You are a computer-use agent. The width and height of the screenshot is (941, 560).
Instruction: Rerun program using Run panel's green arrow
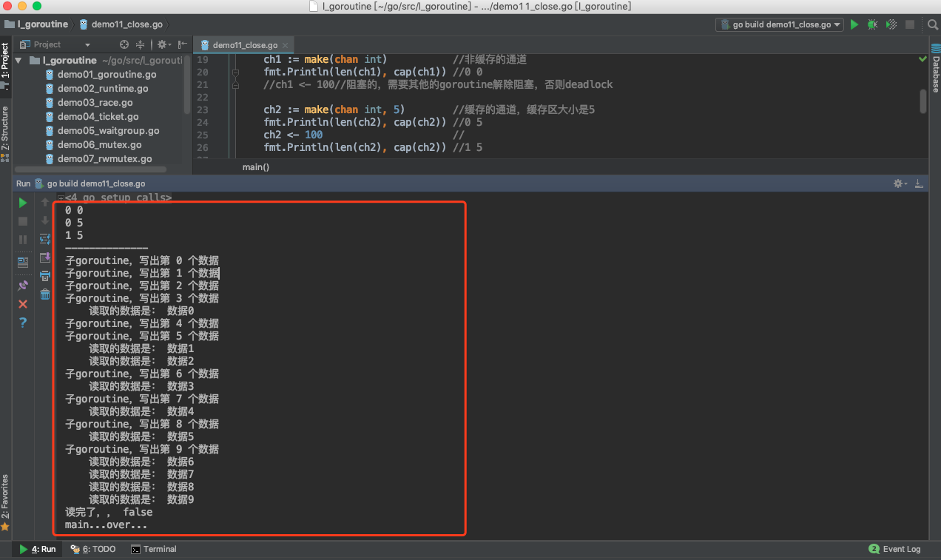[x=23, y=202]
